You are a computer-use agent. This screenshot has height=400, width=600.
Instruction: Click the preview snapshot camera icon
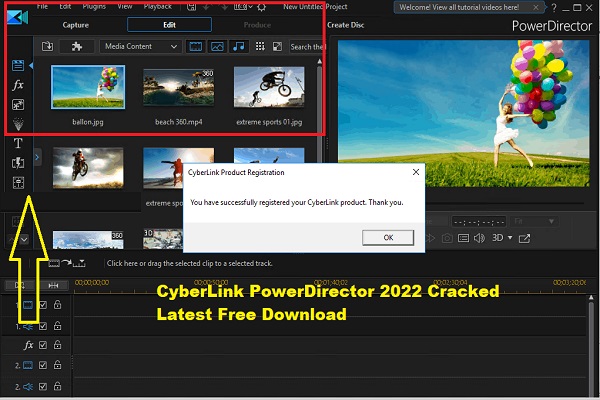(x=447, y=238)
